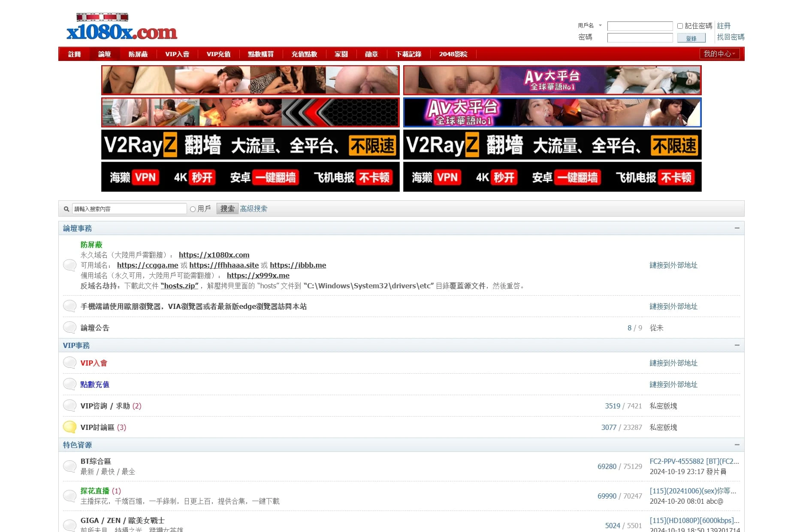Open the BT綜合區 forum

click(x=96, y=461)
